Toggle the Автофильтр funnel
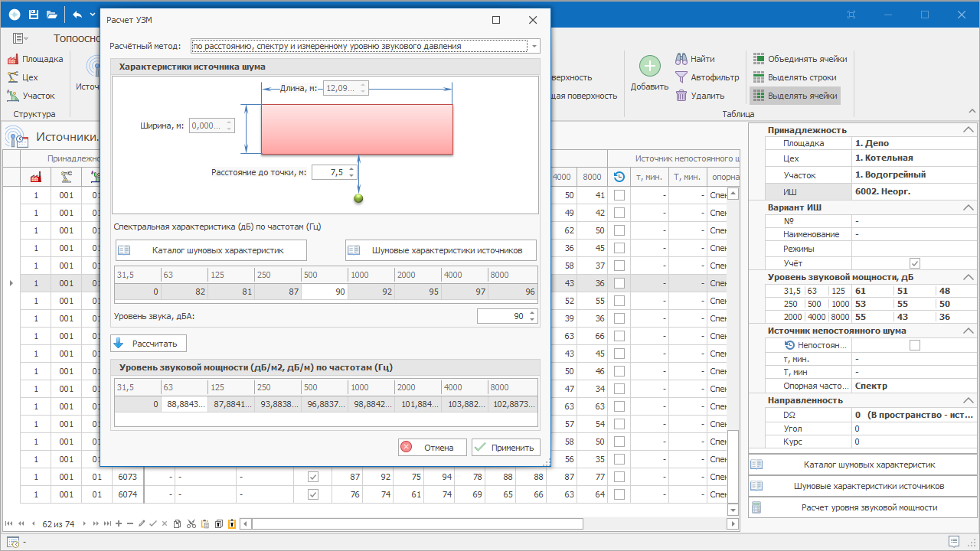 pyautogui.click(x=707, y=77)
